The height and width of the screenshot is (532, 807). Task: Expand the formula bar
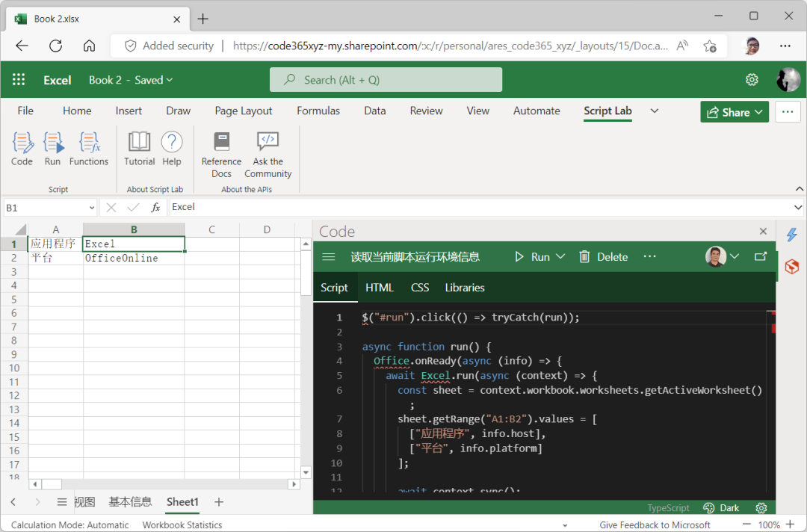798,208
